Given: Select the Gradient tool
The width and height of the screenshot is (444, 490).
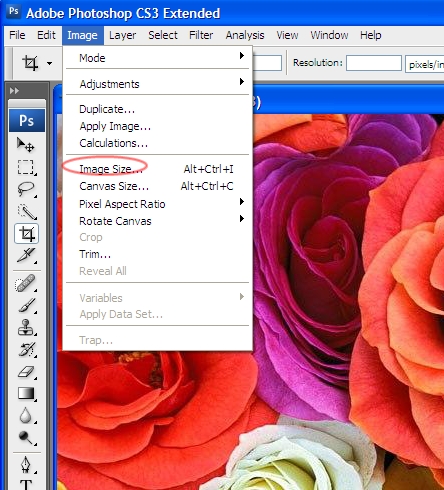Looking at the screenshot, I should coord(26,393).
